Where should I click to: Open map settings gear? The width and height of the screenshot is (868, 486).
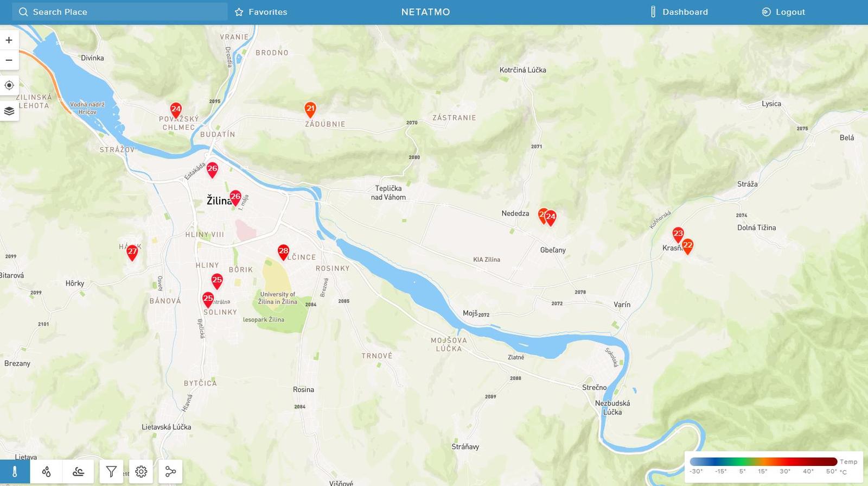tap(141, 471)
